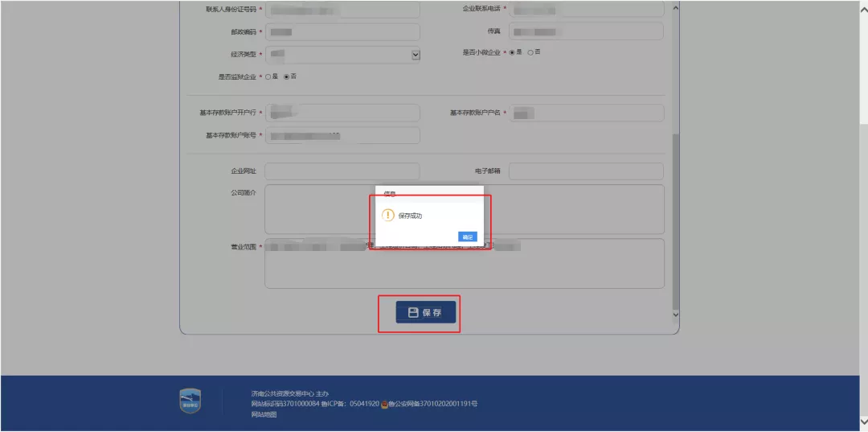Click into the 企业网址 input field
This screenshot has height=432, width=868.
pos(342,171)
